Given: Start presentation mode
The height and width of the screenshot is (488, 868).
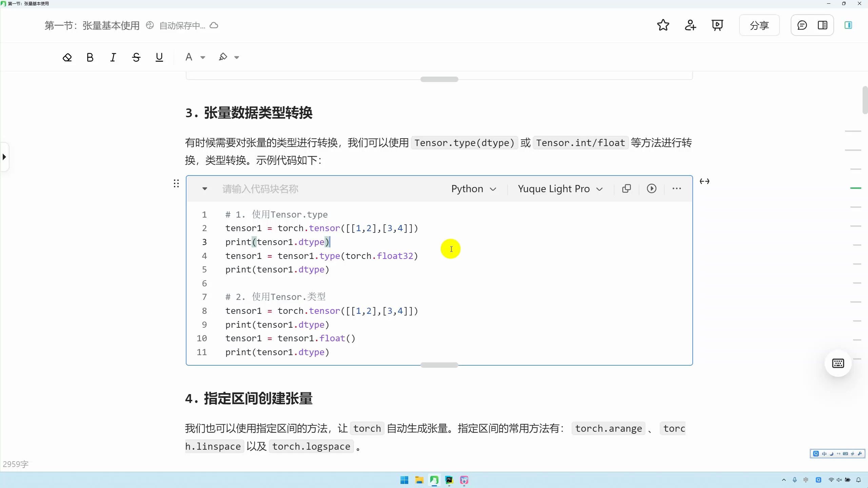Looking at the screenshot, I should click(717, 25).
